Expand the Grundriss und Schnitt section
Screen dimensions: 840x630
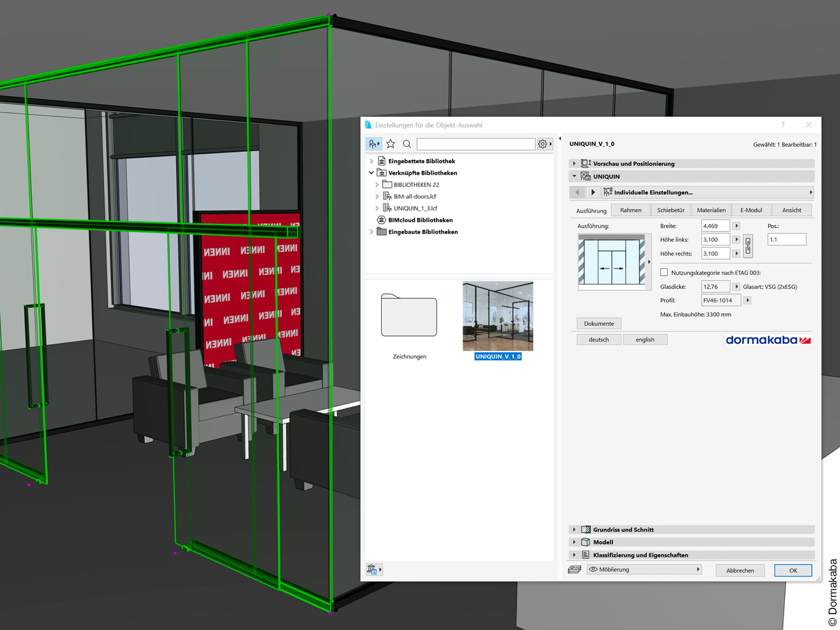pos(574,530)
